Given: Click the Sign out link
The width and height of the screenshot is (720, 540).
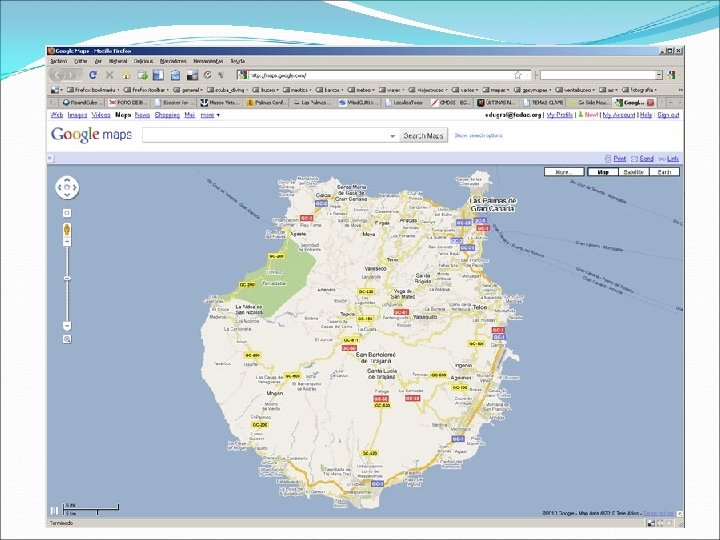Looking at the screenshot, I should tap(668, 115).
